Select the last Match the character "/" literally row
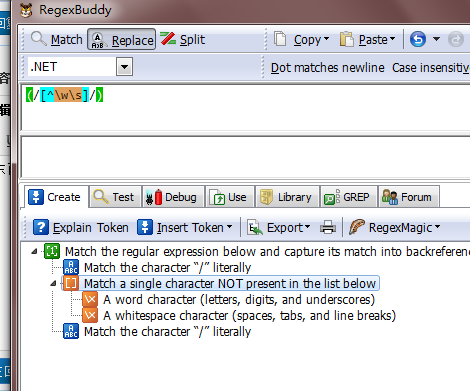 (167, 332)
